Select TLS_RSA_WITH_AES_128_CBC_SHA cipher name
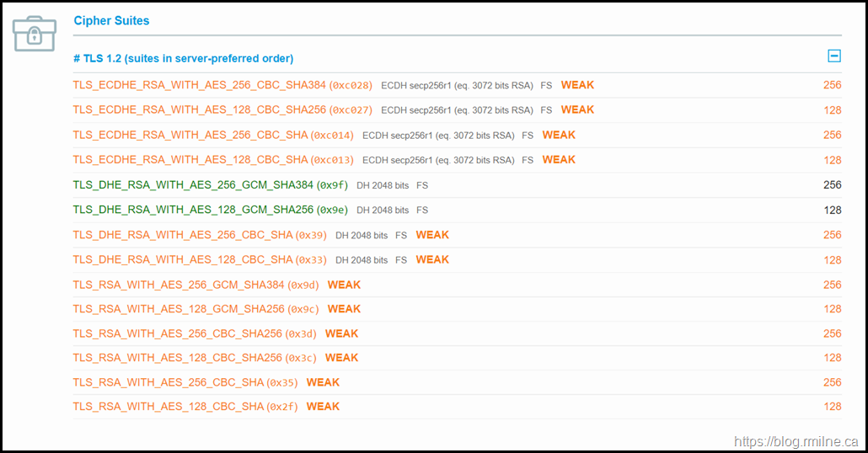This screenshot has width=868, height=453. 169,407
